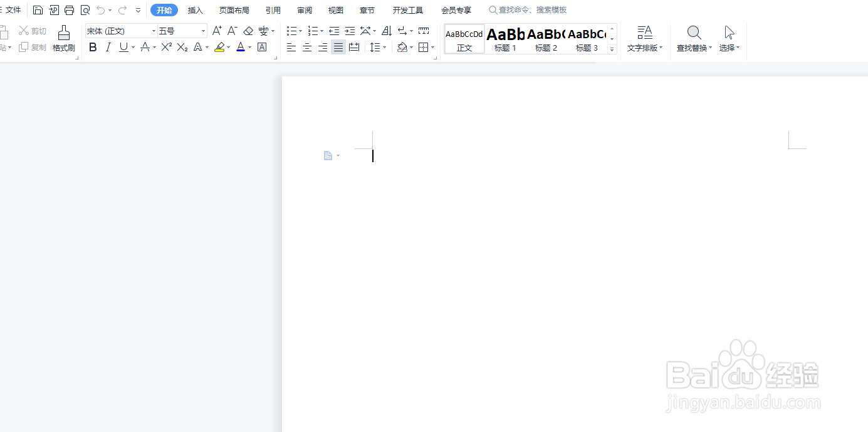Viewport: 868px width, 432px height.
Task: Select the 正文 style
Action: 464,39
